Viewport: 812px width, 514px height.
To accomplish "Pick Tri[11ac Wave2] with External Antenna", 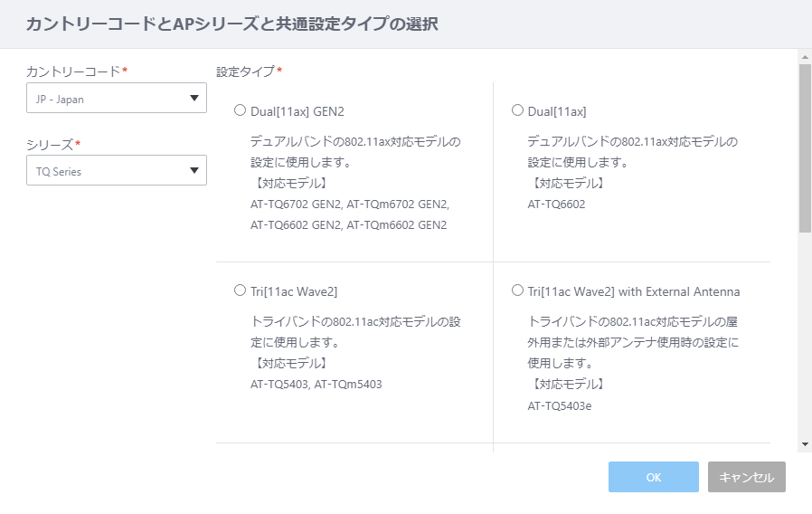I will (517, 290).
